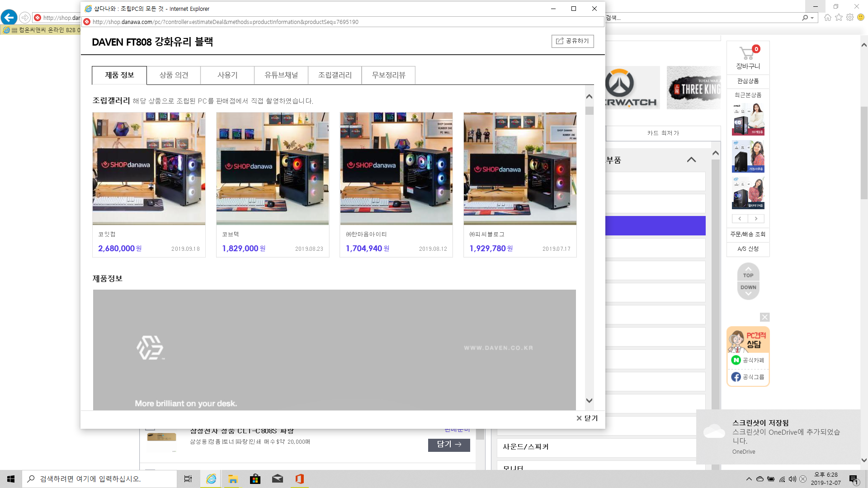This screenshot has width=868, height=488.
Task: Open the second recently viewed PC thumbnail
Action: [x=748, y=156]
